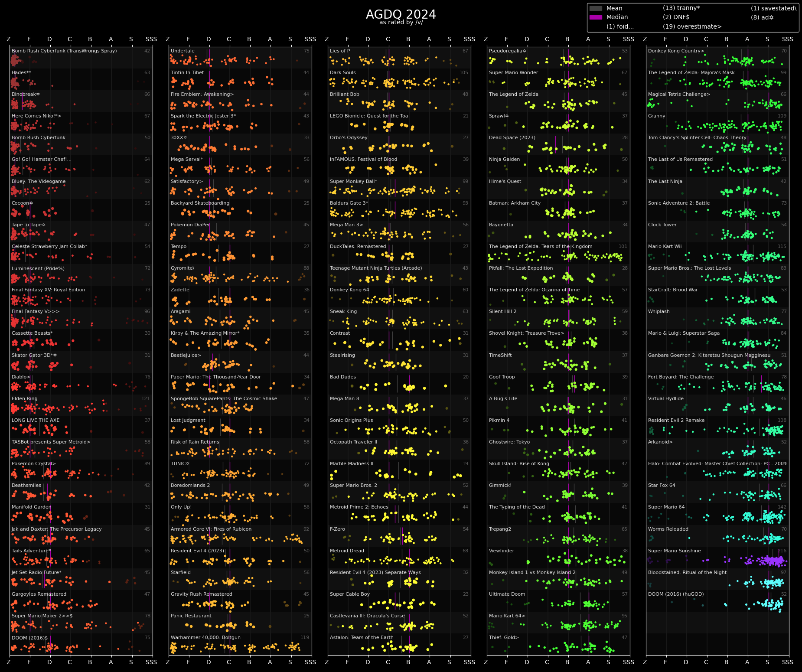
Task: Click the "Bomb Rush Cyberfunk (TransWrongs Spray)" label
Action: point(64,51)
